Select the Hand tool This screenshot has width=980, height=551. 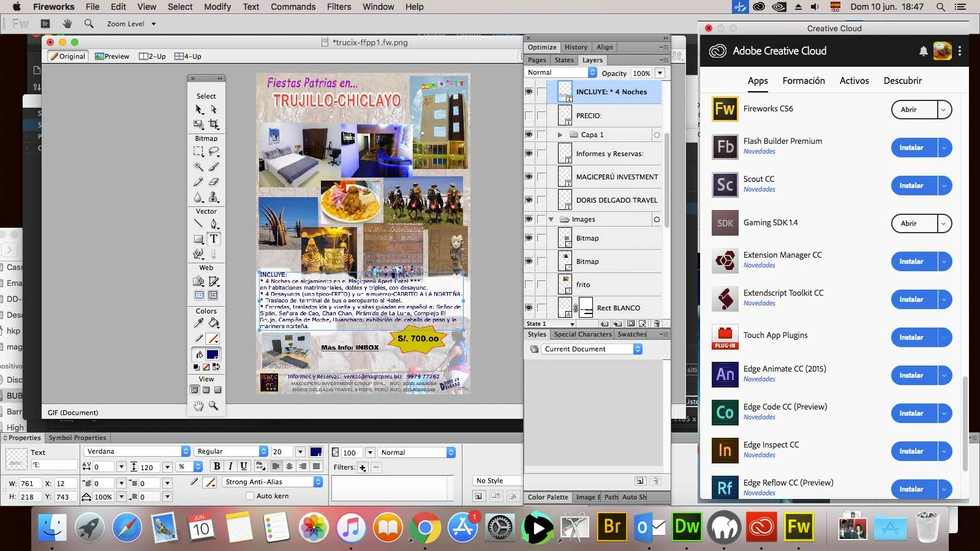199,406
